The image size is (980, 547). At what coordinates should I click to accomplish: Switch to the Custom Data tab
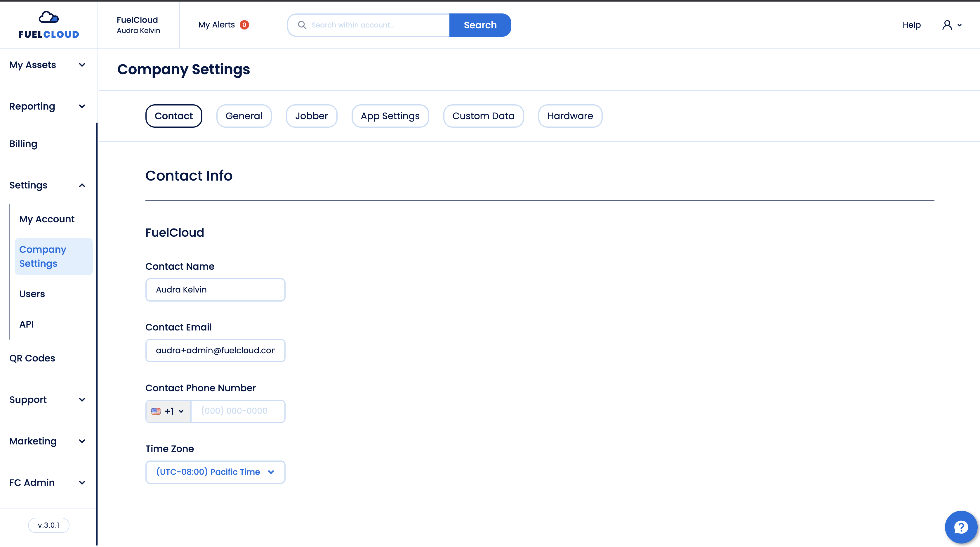coord(484,116)
